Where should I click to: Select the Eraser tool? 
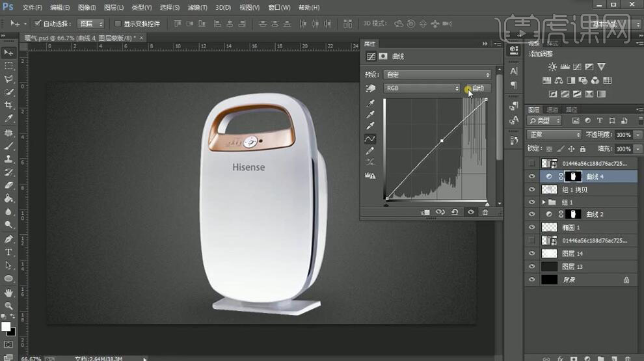coord(8,185)
